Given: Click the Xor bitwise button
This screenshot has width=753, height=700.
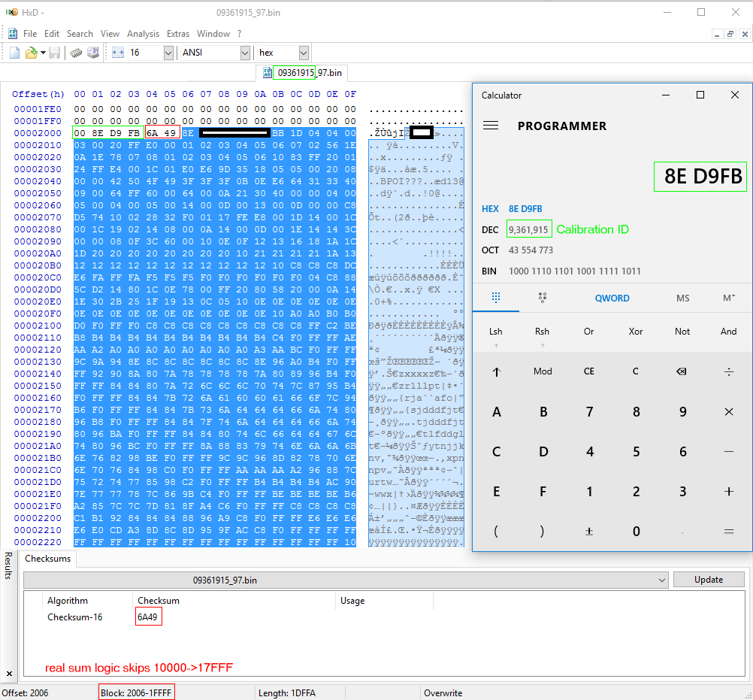Looking at the screenshot, I should (635, 331).
